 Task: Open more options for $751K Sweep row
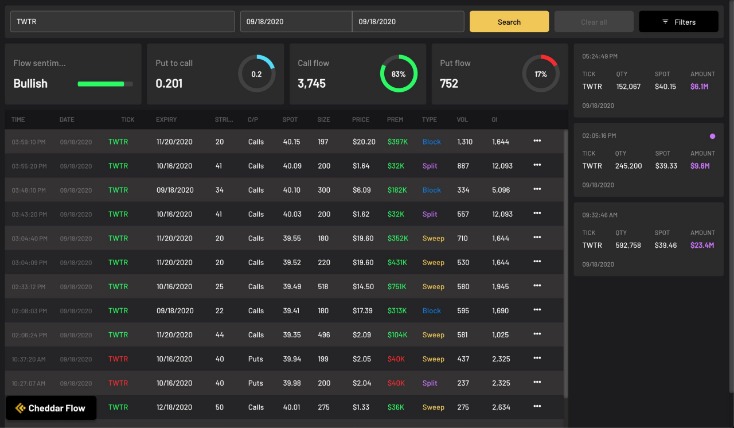click(x=537, y=286)
